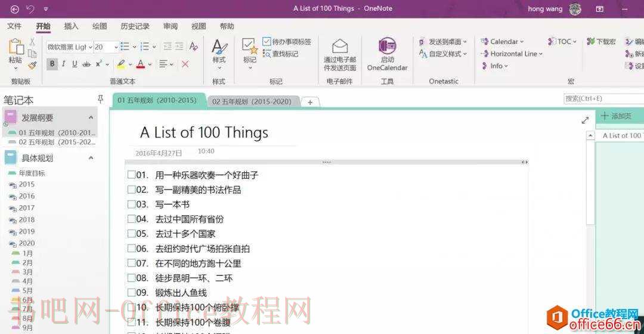The image size is (644, 334).
Task: Open 2016 section group in tree
Action: point(22,196)
